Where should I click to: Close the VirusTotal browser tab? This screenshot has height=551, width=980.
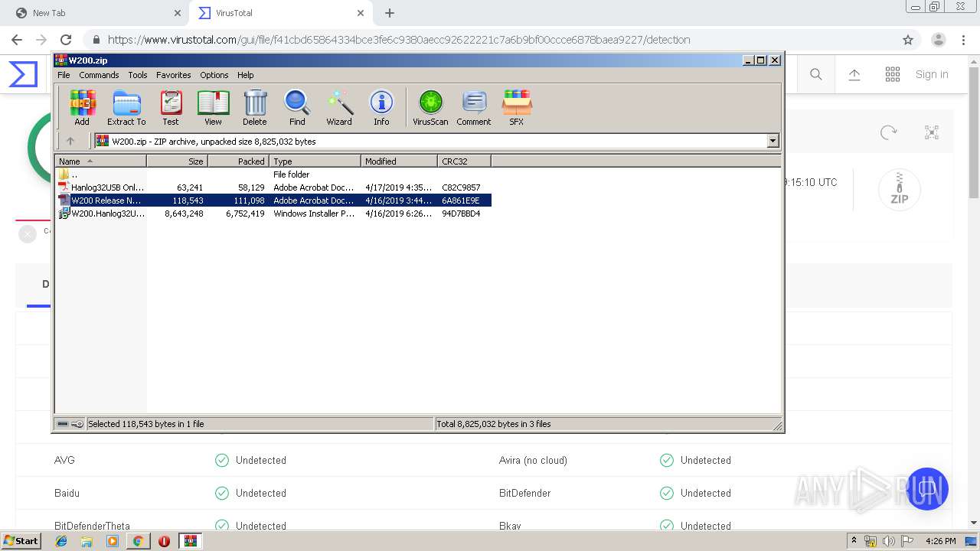pyautogui.click(x=361, y=13)
